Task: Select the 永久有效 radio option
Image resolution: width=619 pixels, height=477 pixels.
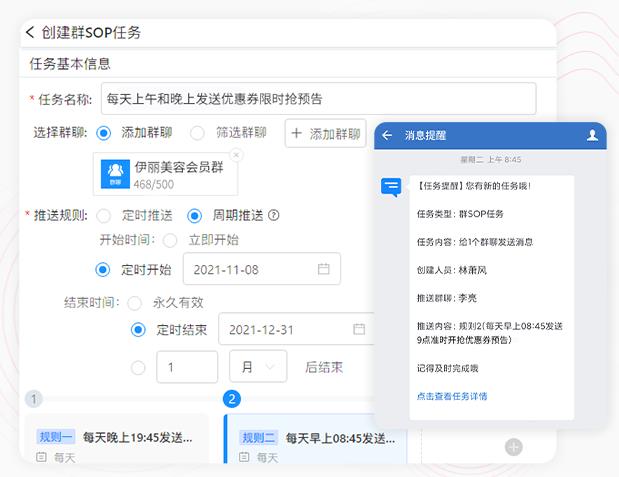Action: [x=134, y=303]
